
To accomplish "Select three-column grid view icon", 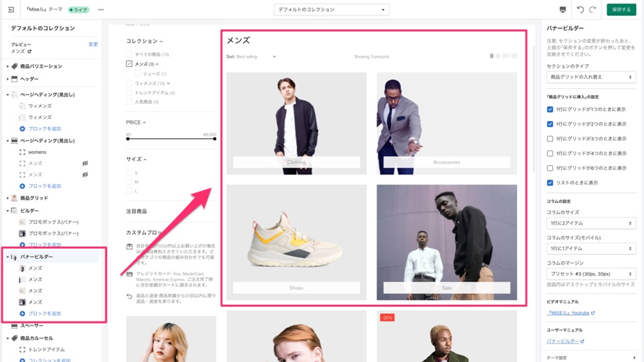I will tap(498, 56).
